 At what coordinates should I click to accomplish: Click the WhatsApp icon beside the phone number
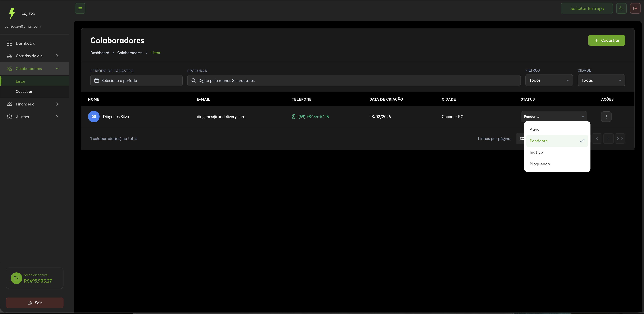pos(294,116)
